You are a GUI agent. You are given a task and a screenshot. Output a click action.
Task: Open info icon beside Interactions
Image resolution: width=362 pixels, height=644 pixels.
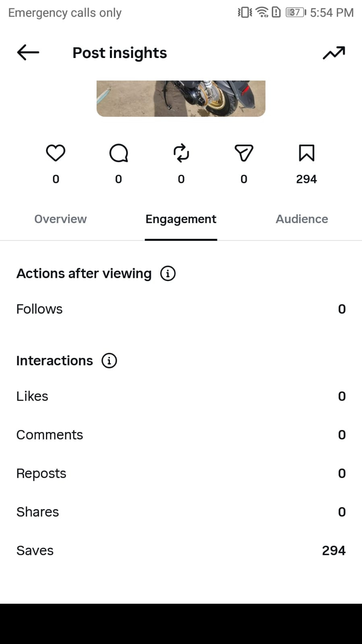109,360
